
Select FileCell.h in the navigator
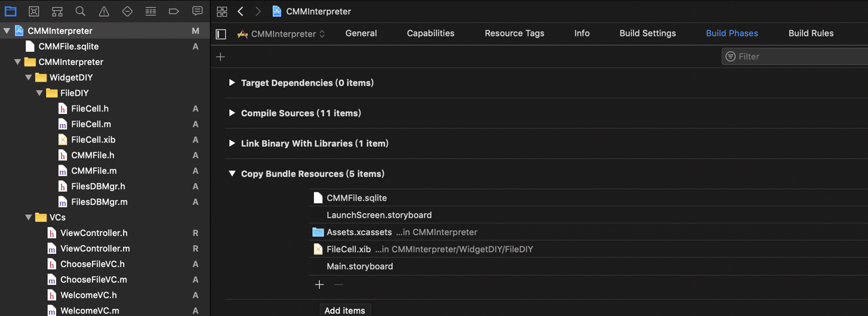tap(90, 109)
